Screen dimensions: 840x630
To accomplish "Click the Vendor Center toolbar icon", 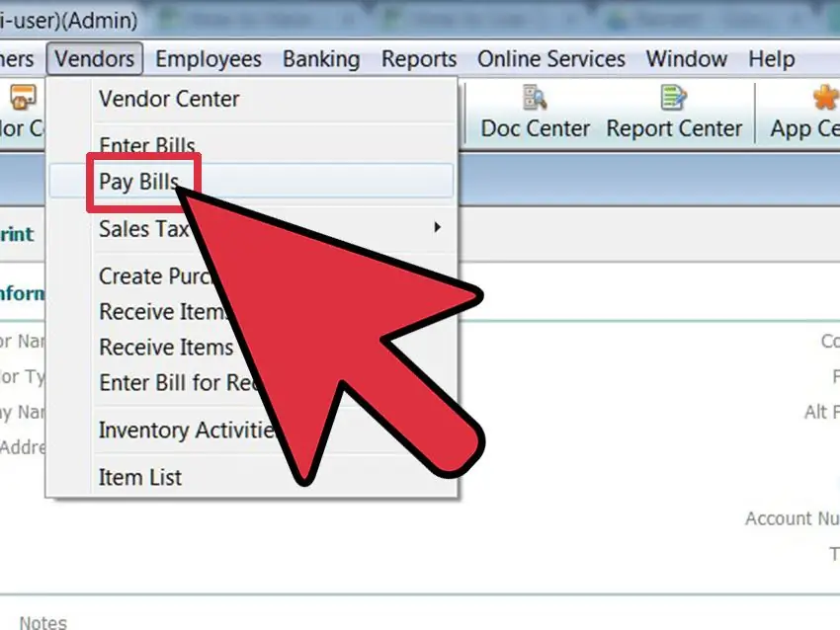I will (20, 111).
